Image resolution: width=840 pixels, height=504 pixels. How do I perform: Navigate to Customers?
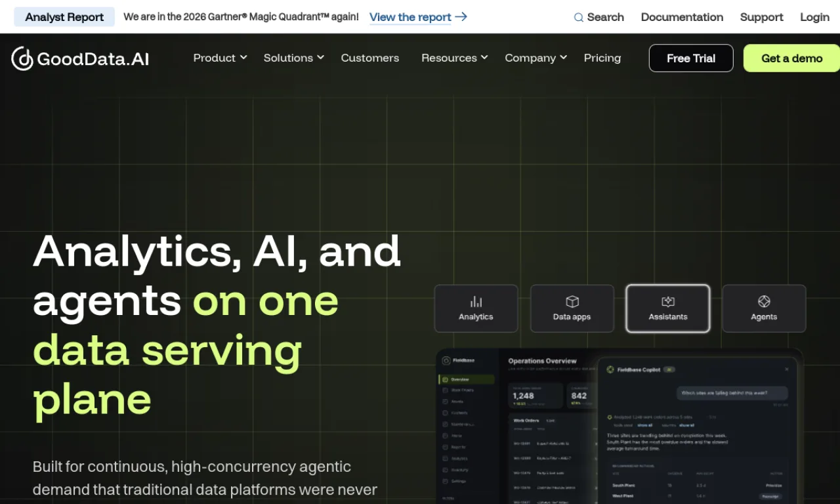coord(369,58)
